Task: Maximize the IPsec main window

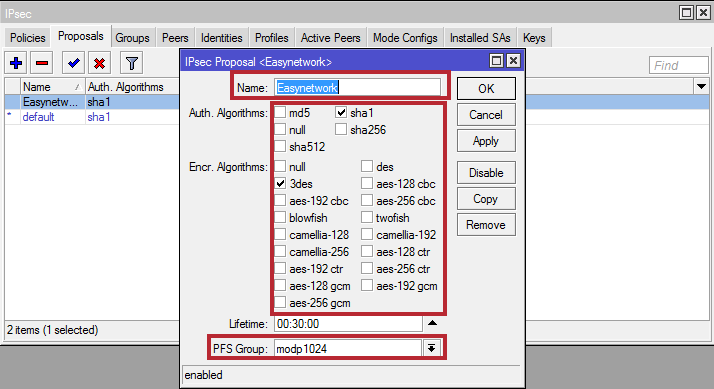Action: [686, 13]
